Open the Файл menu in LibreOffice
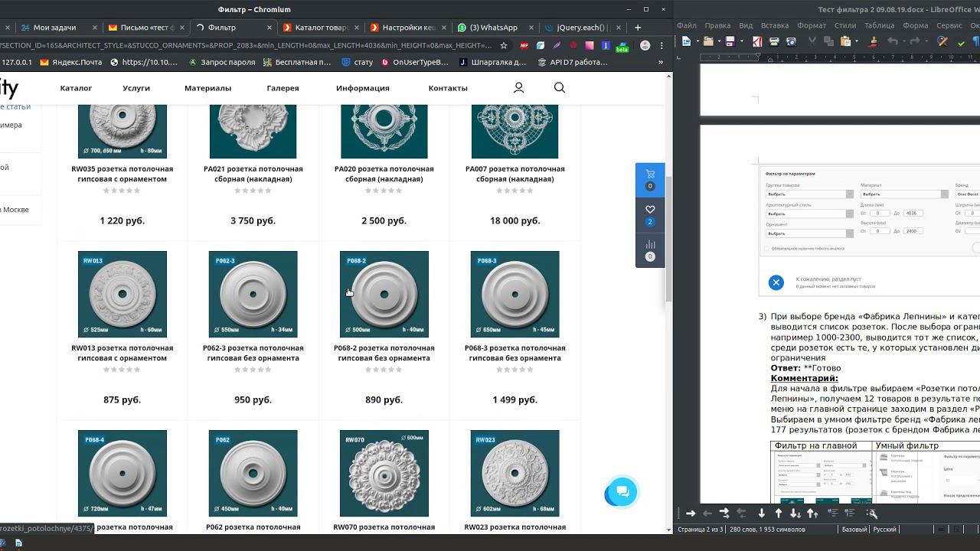The width and height of the screenshot is (980, 551). point(687,25)
